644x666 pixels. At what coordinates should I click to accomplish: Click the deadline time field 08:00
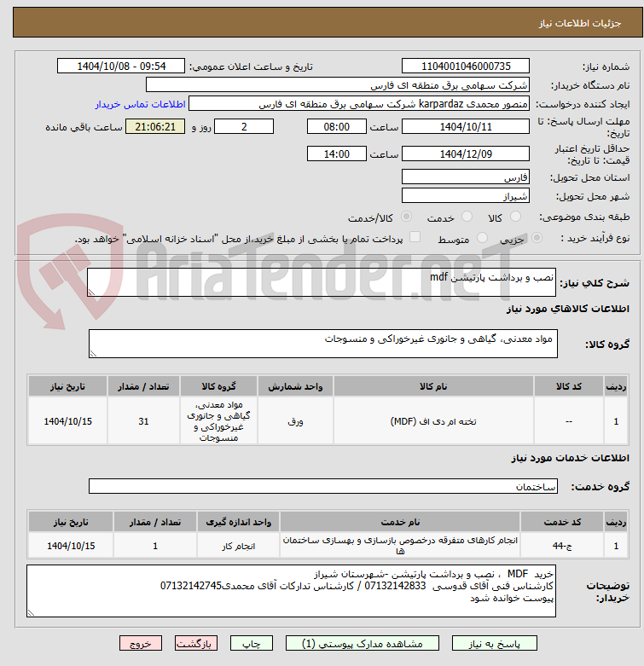tap(336, 126)
